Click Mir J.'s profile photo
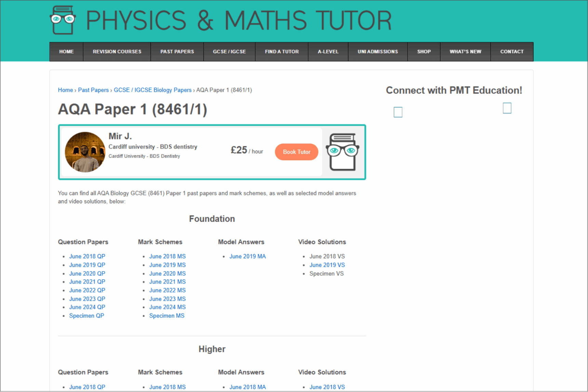 [85, 152]
